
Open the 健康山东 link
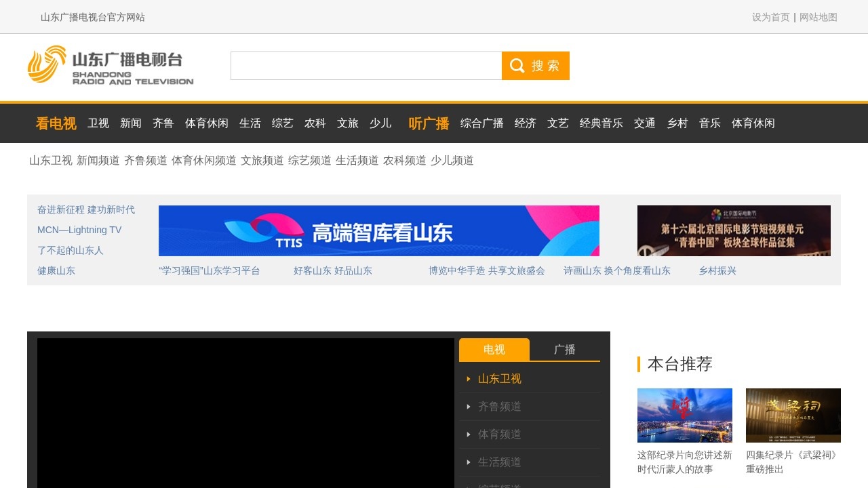56,270
